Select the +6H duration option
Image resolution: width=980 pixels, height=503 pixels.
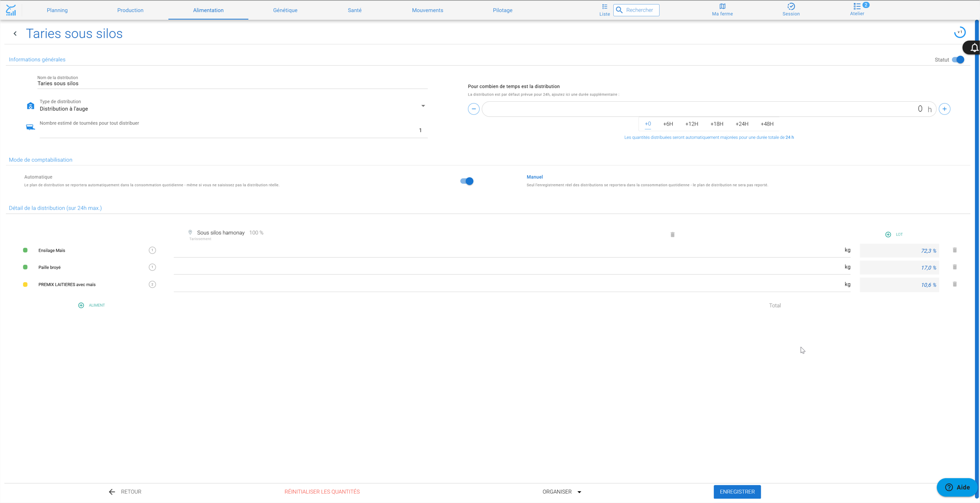[x=668, y=124]
